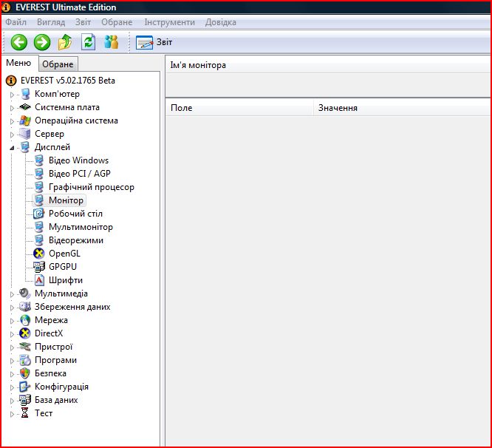Click the Звіт report button

click(154, 43)
